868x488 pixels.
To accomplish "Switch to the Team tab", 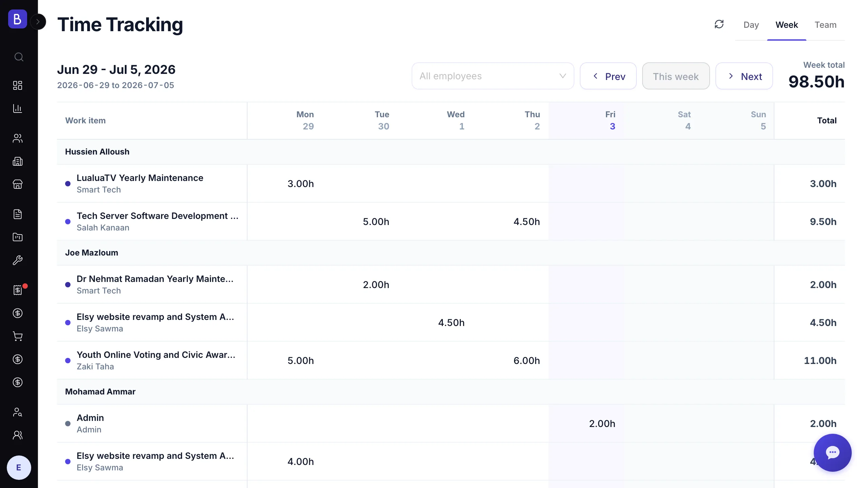I will (x=826, y=25).
